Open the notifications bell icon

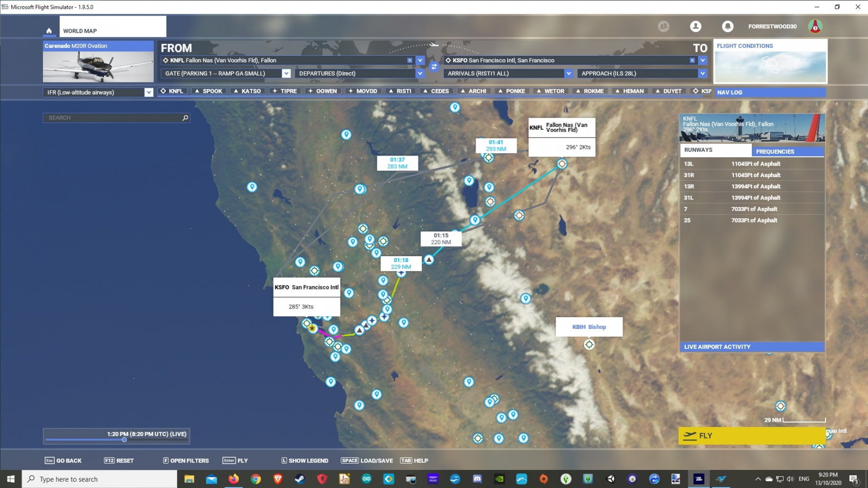pyautogui.click(x=727, y=26)
